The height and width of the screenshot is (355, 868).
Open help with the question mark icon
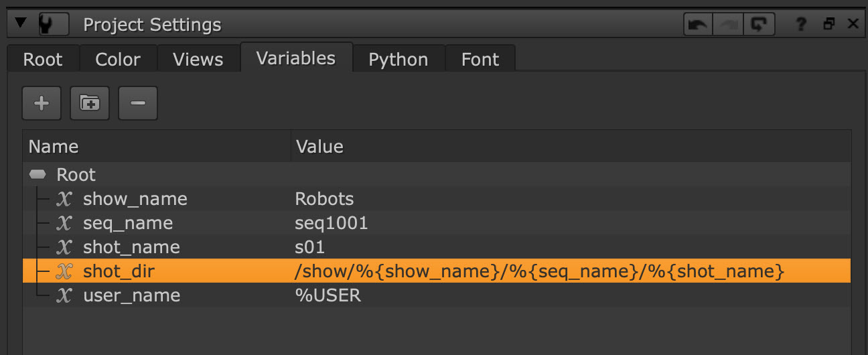click(x=800, y=25)
